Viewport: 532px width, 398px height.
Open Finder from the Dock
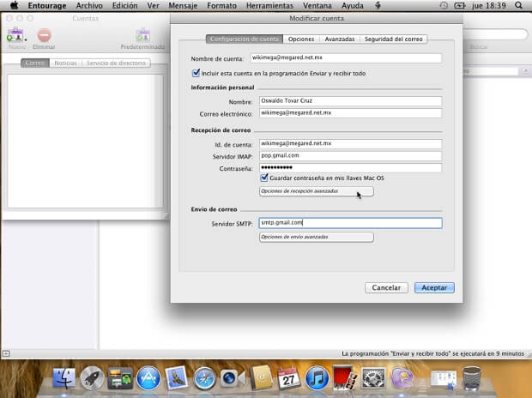[x=64, y=377]
